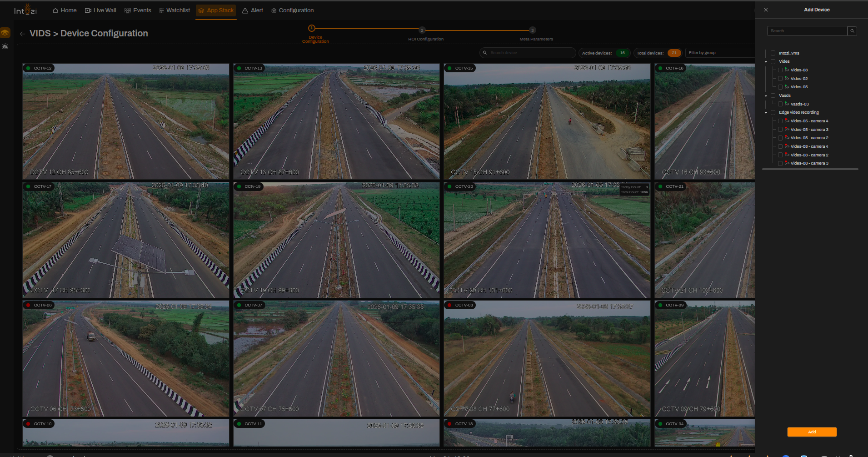Viewport: 868px width, 457px height.
Task: Select the App Stack tab
Action: pos(216,10)
